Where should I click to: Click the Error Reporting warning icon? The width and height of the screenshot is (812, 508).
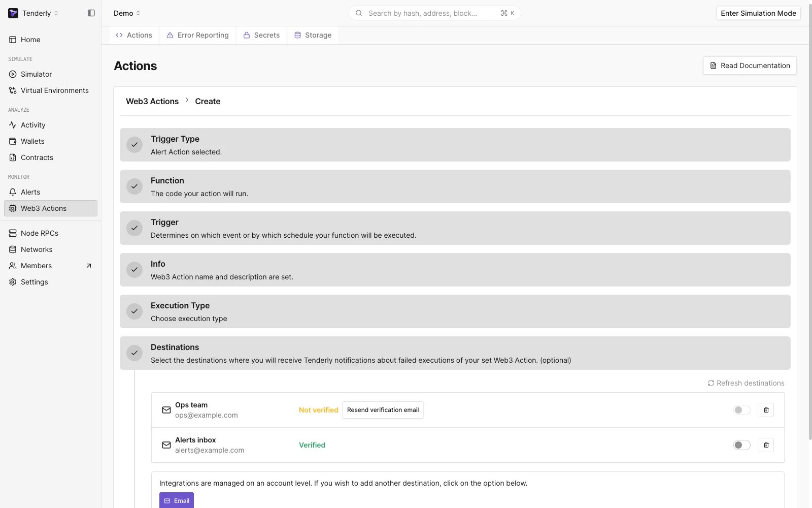pos(171,35)
